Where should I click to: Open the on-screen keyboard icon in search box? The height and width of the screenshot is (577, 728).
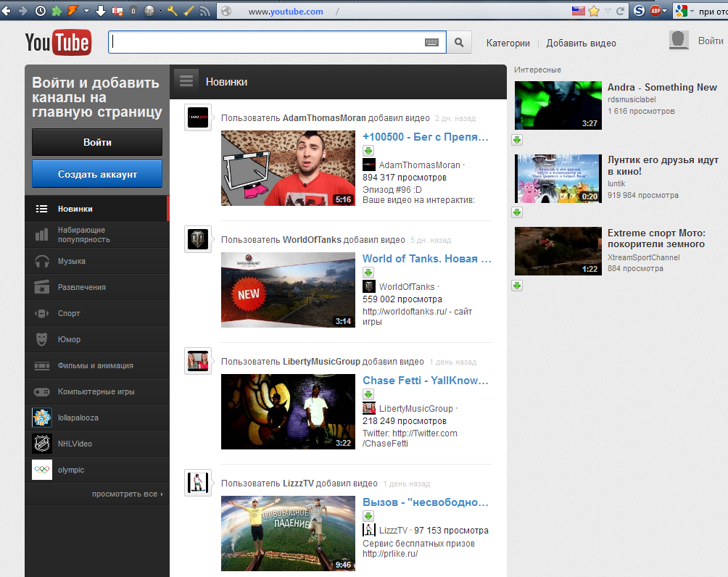(431, 42)
